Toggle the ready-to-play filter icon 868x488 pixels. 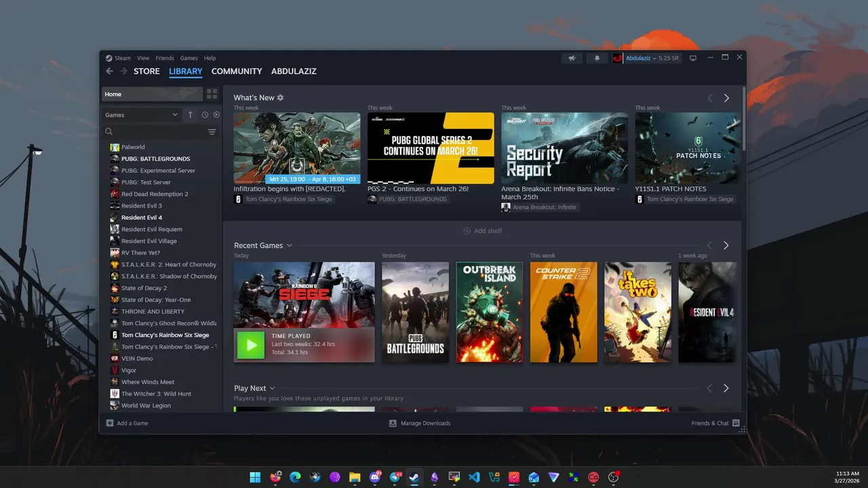[x=216, y=115]
